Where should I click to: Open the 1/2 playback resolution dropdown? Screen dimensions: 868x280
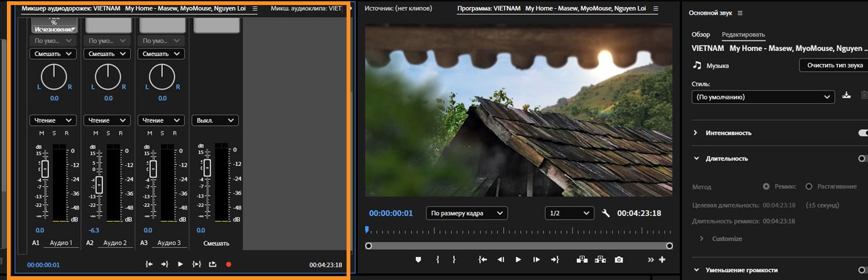[x=569, y=213]
